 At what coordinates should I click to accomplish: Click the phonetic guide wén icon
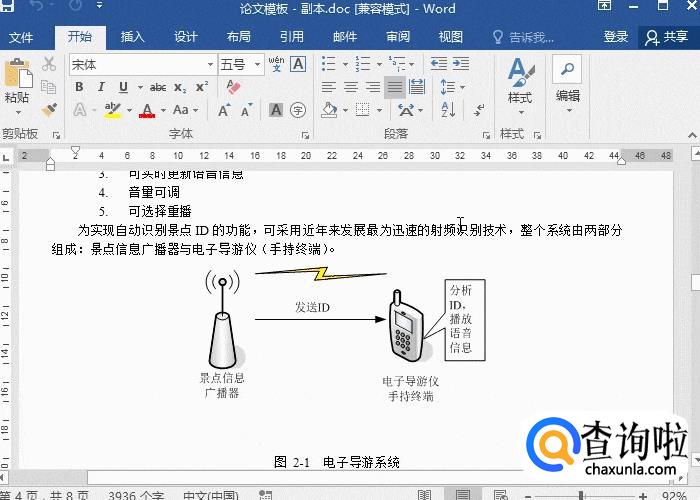[276, 64]
